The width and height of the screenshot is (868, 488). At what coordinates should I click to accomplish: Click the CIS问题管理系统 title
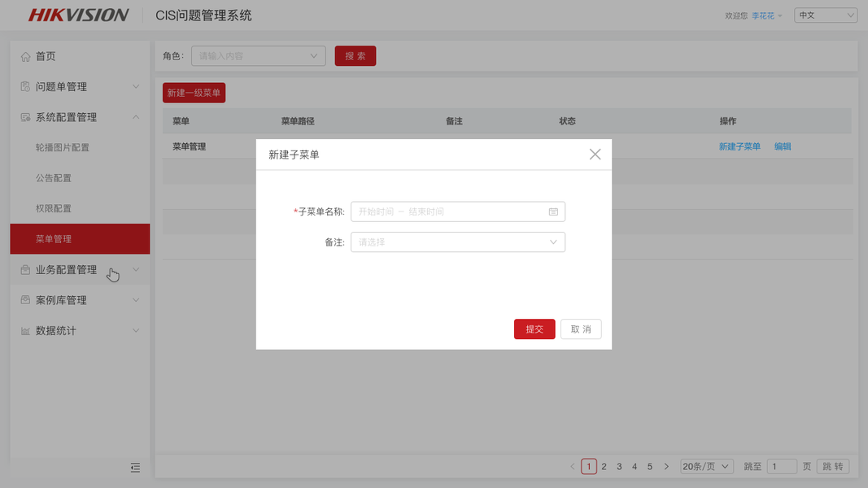coord(203,15)
